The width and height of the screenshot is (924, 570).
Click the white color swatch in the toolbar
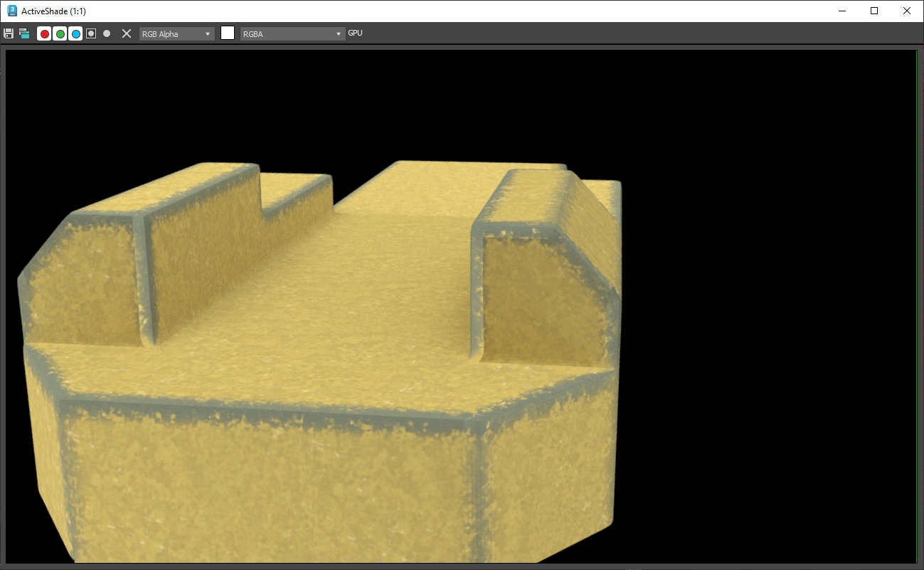point(228,33)
